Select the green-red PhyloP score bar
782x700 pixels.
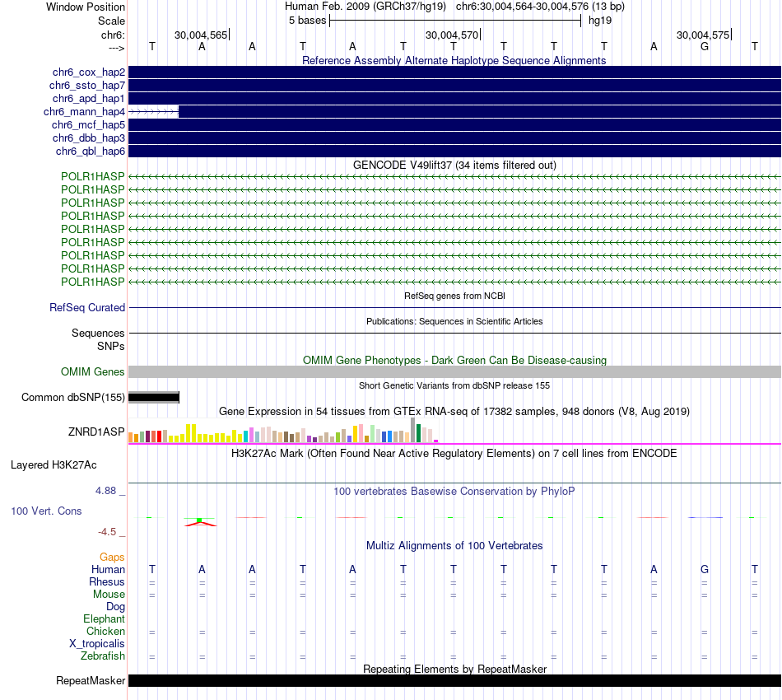[x=201, y=522]
